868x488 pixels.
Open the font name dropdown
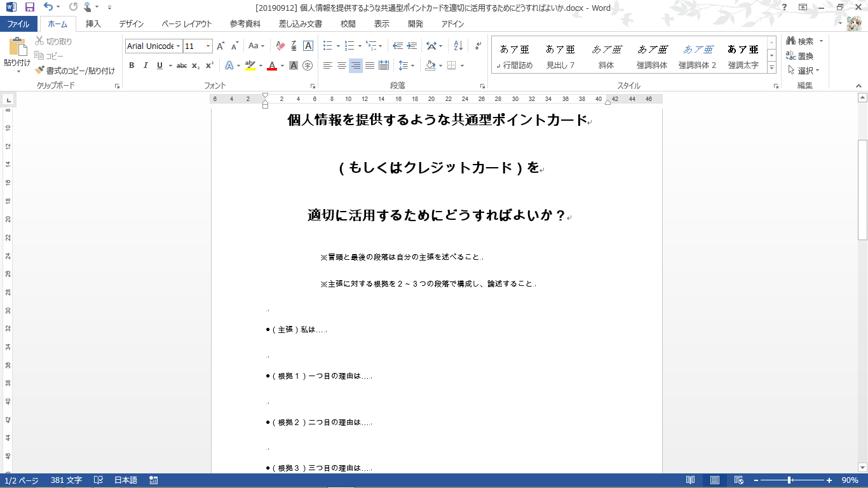(179, 46)
